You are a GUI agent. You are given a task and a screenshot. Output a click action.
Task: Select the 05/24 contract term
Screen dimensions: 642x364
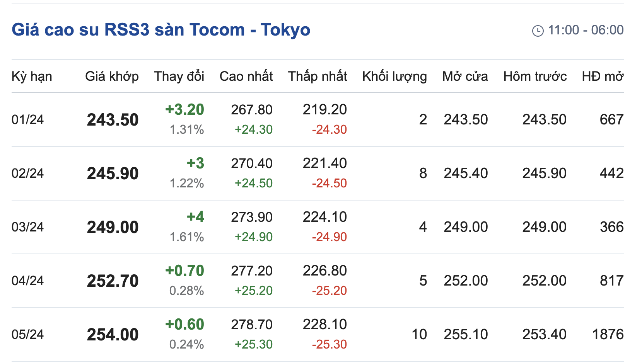pos(27,335)
